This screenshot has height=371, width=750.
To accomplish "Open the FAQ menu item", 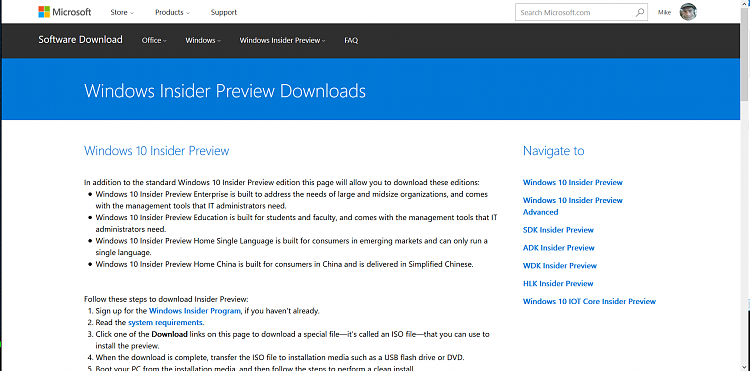I will coord(351,41).
